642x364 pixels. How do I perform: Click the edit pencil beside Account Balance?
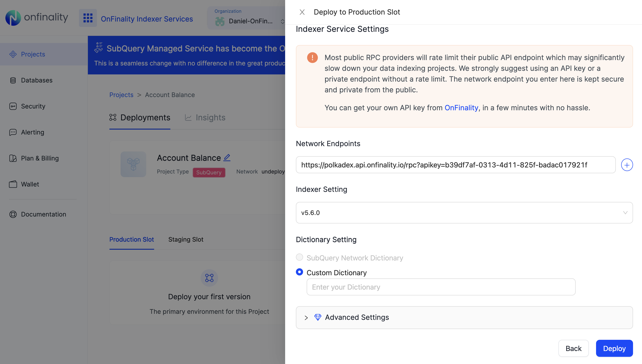point(227,158)
